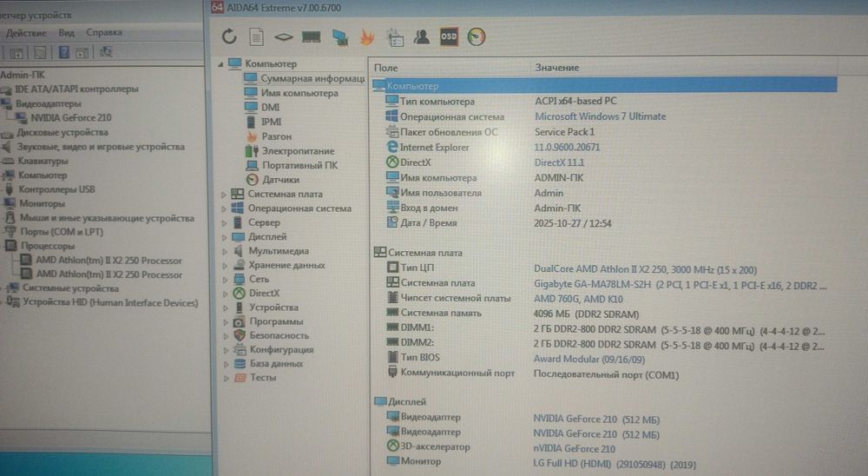Open the OSD panel icon
Screen dimensions: 868x476
(449, 36)
